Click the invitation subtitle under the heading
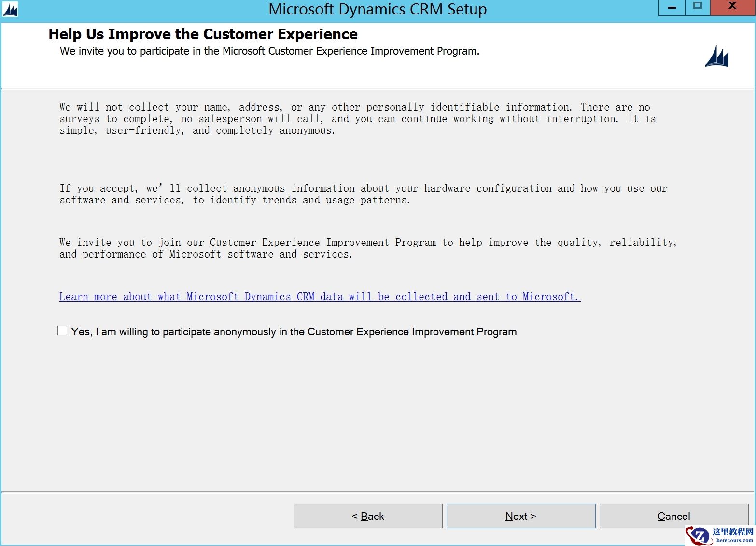The image size is (756, 546). coord(269,51)
